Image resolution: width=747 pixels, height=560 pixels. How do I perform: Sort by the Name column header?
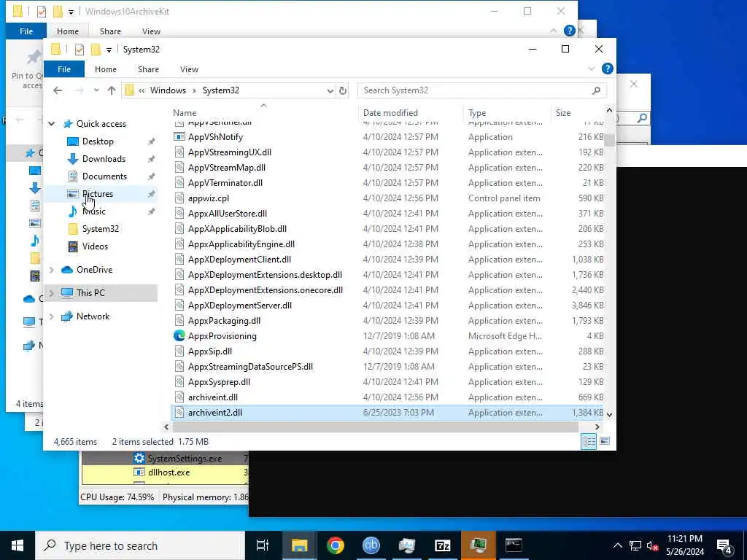coord(185,113)
